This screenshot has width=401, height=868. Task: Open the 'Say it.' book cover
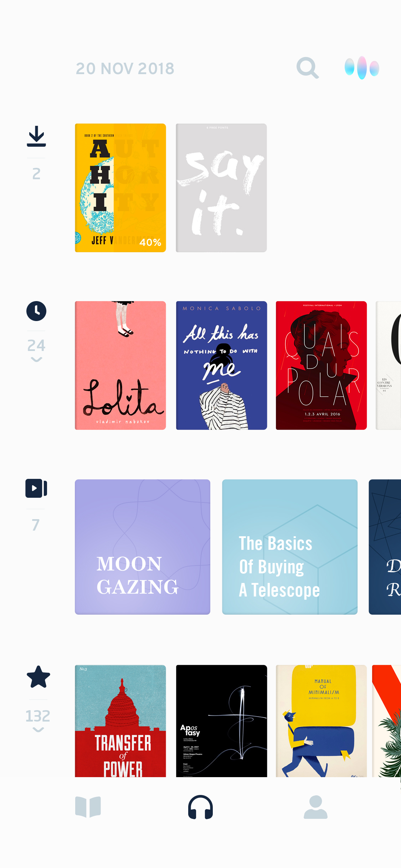[221, 188]
